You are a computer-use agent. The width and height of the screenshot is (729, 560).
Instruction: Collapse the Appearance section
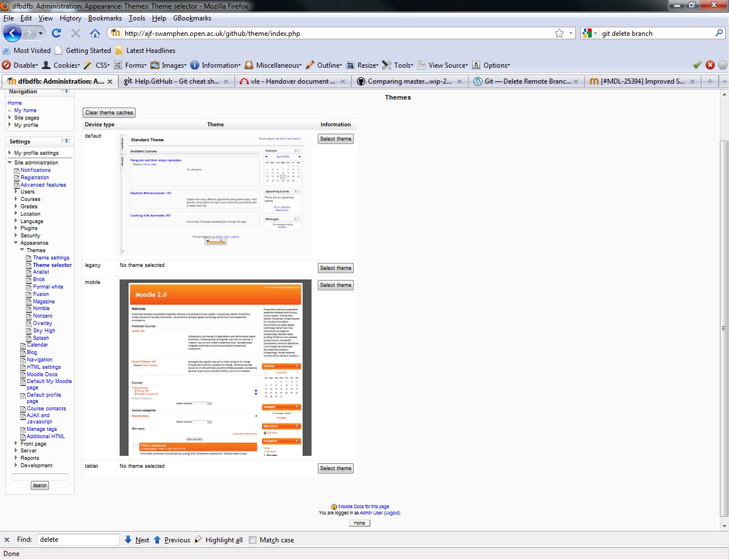coord(16,243)
